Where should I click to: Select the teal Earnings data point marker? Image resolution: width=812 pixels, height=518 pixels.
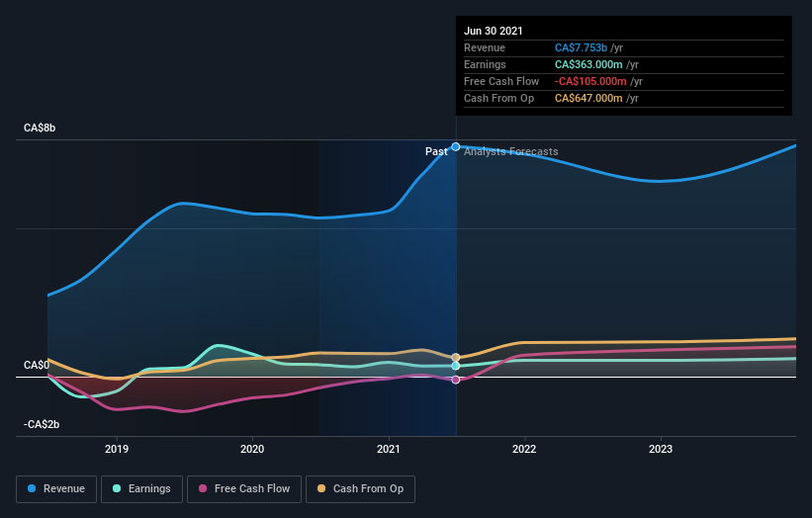pos(456,366)
